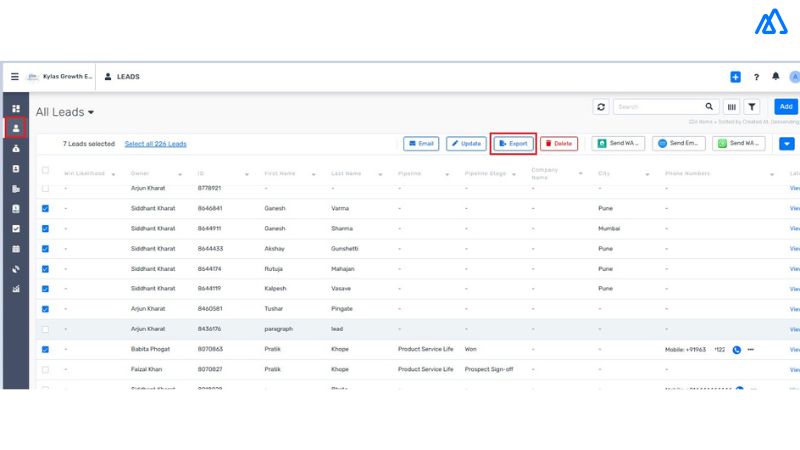Screen dimensions: 800x450
Task: Open the help question mark icon
Action: pyautogui.click(x=756, y=77)
